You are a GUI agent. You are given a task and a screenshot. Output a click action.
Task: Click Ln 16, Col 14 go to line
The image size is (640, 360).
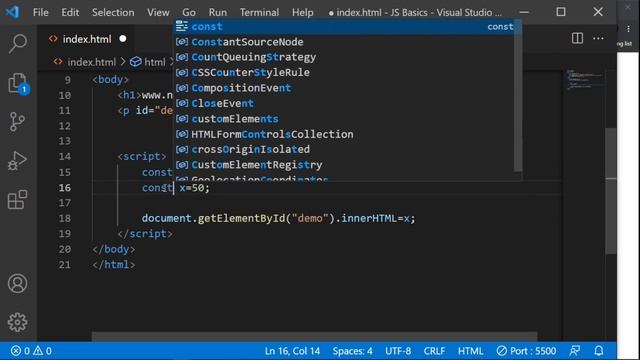pyautogui.click(x=292, y=351)
